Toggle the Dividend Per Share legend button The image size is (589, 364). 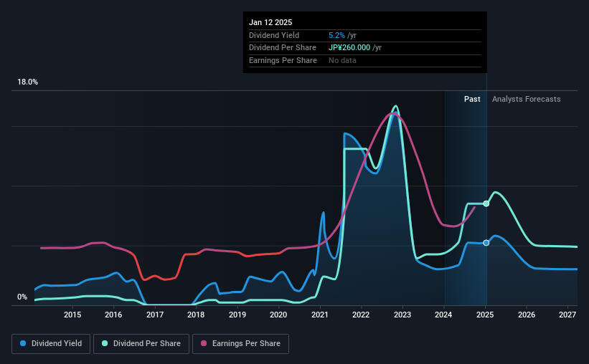tap(141, 344)
